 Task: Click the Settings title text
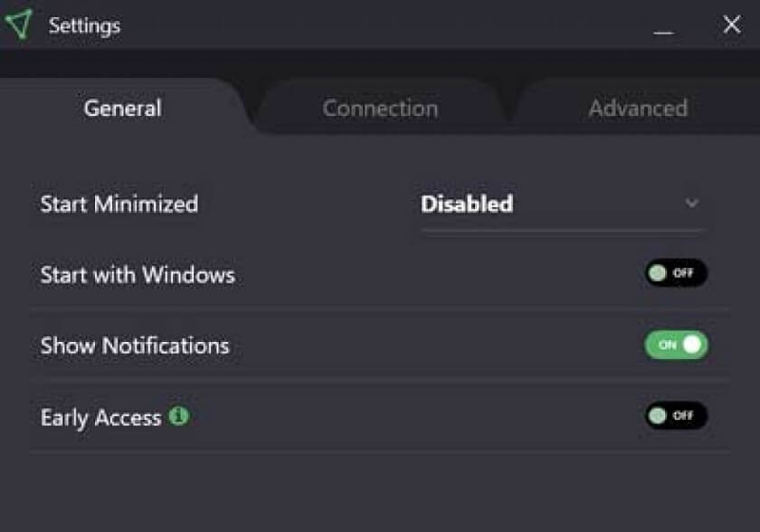(84, 25)
